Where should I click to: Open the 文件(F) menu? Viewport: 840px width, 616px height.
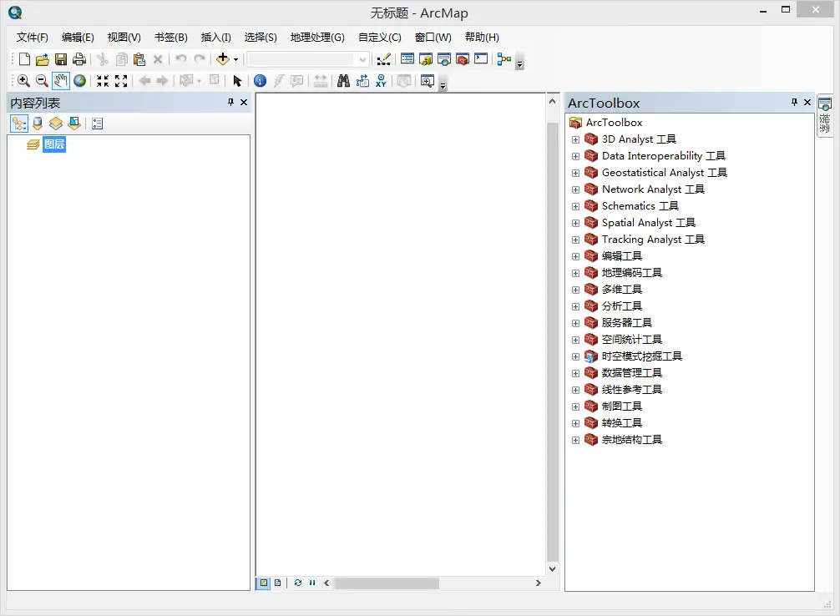(x=32, y=37)
